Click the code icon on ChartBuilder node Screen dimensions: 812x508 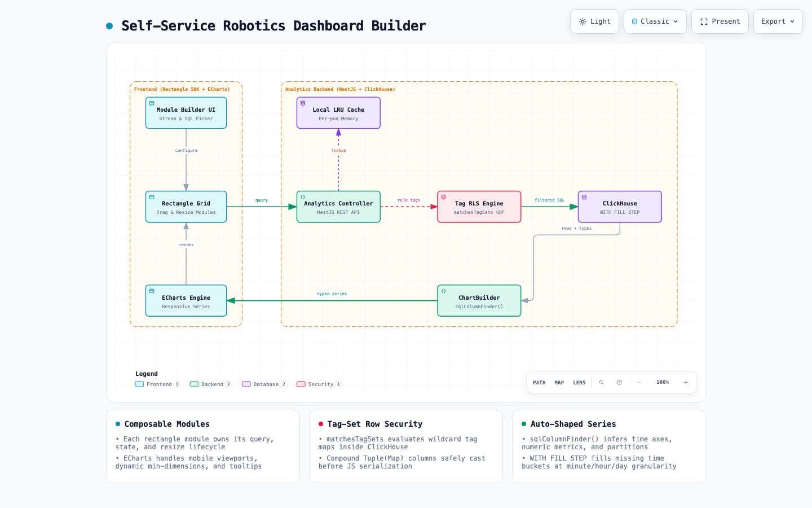[444, 291]
